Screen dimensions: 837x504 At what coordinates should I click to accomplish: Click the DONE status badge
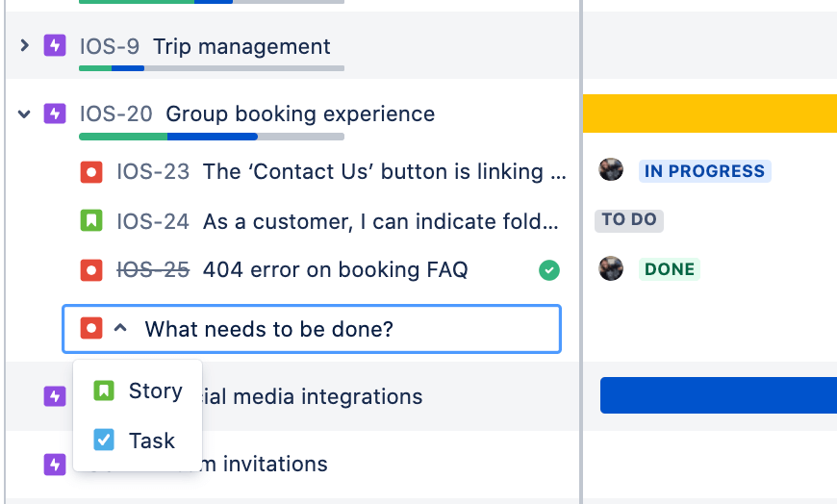[x=669, y=269]
